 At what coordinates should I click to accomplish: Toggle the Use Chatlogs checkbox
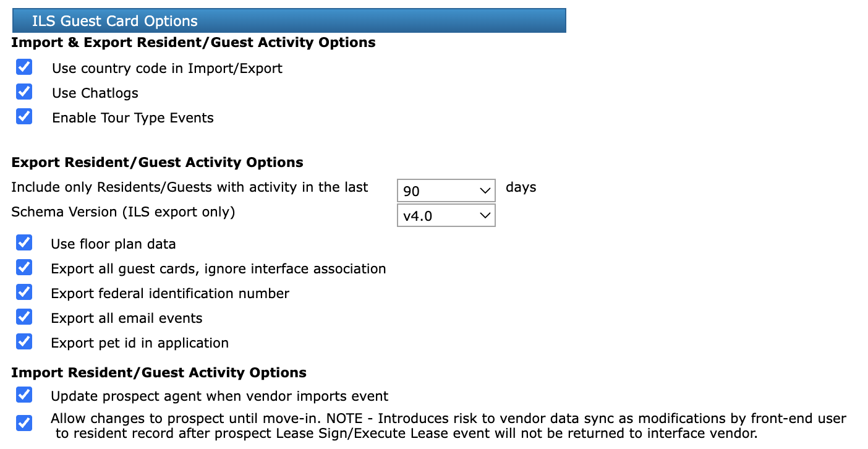(24, 92)
